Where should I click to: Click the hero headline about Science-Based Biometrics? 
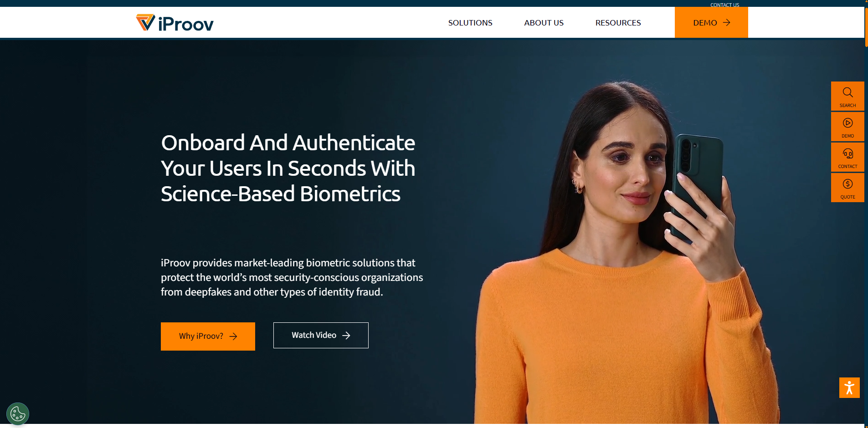(x=288, y=168)
